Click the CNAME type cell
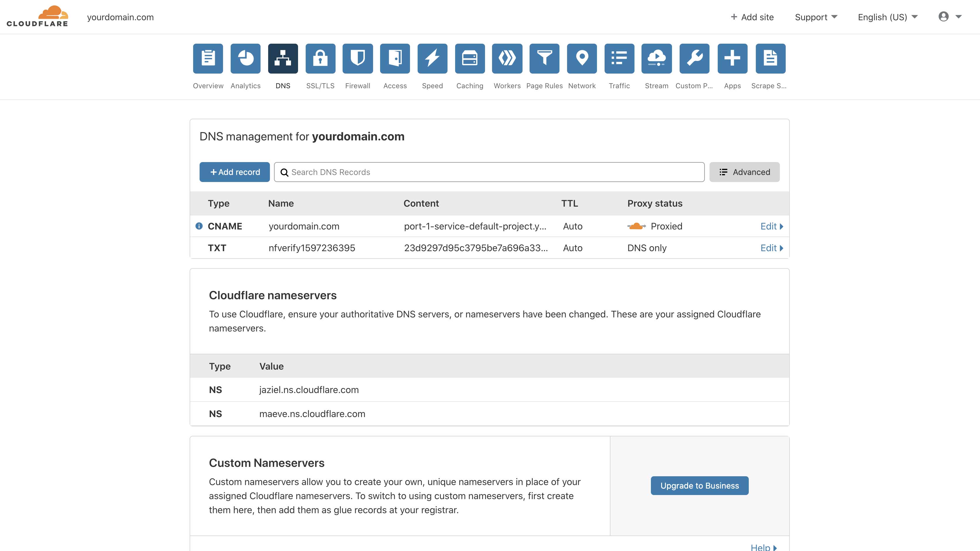This screenshot has height=551, width=980. click(x=225, y=227)
